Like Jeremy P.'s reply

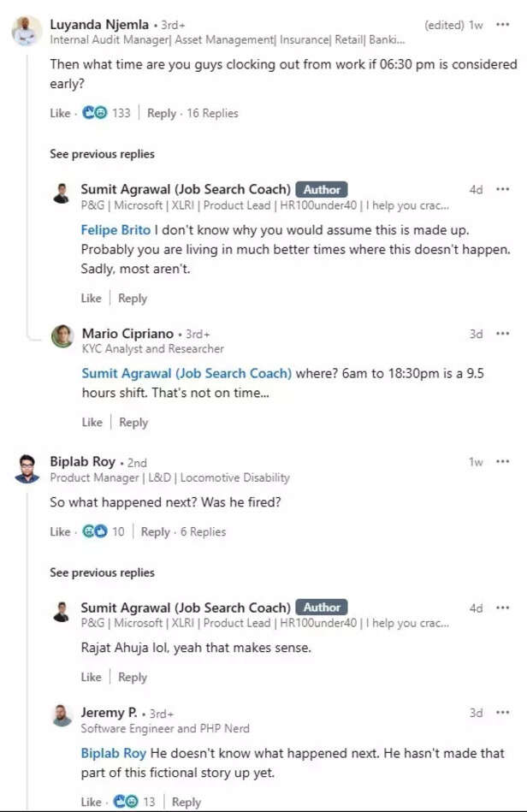click(x=91, y=802)
